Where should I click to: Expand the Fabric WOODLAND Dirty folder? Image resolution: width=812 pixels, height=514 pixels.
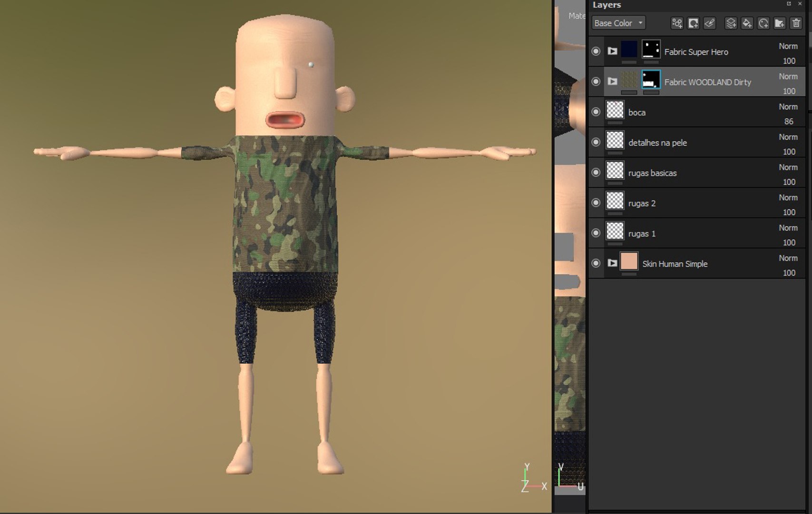click(612, 81)
